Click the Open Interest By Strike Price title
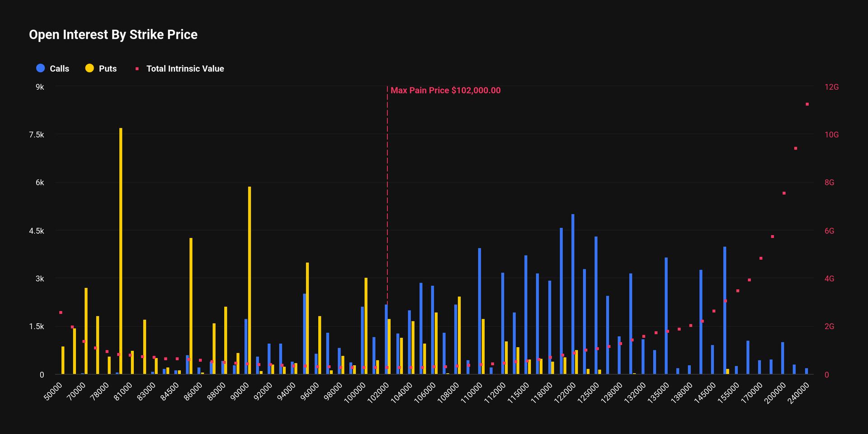This screenshot has width=868, height=434. point(113,34)
